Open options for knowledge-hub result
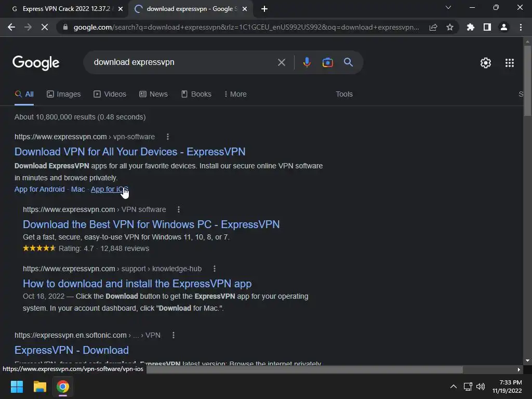 click(214, 269)
